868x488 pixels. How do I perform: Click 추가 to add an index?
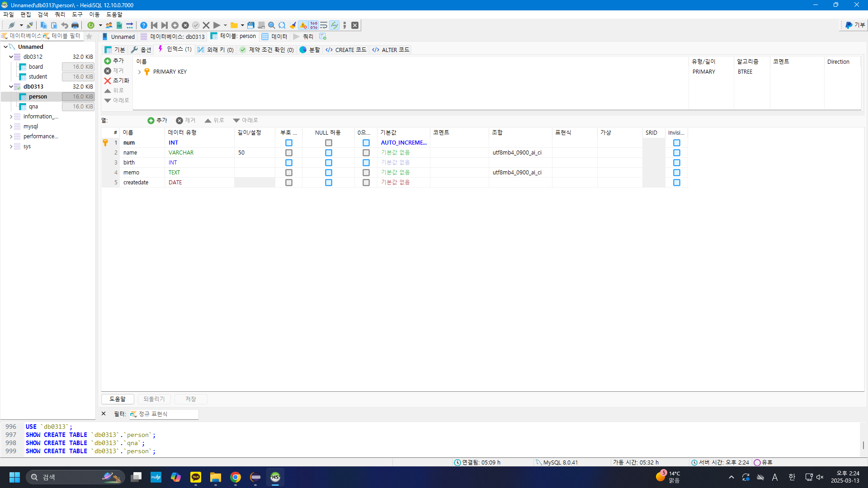(x=114, y=61)
